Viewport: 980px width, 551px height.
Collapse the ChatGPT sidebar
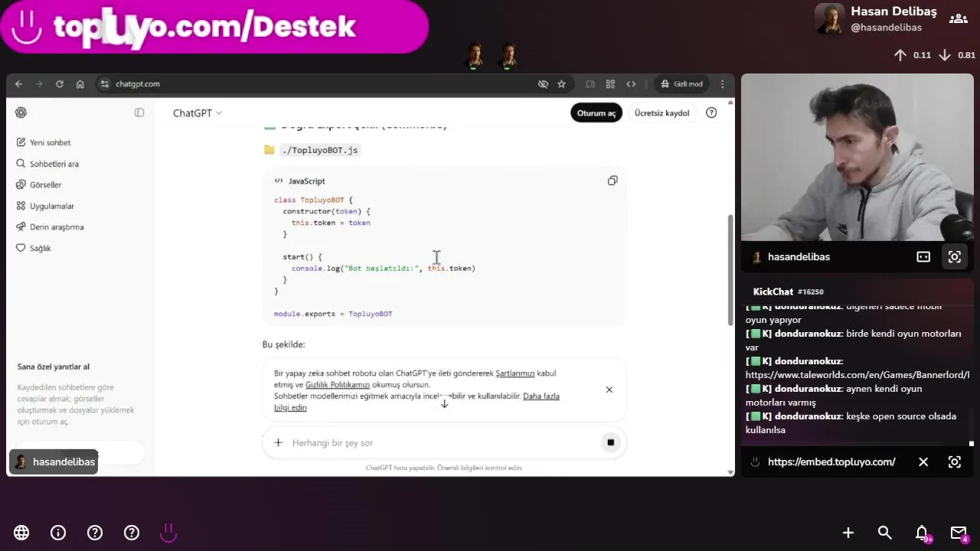(139, 112)
